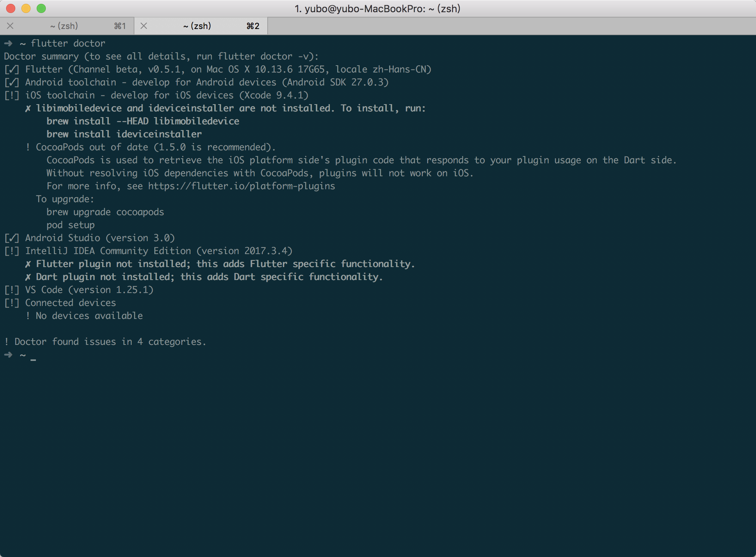Image resolution: width=756 pixels, height=557 pixels.
Task: Click the 'pod setup' line
Action: click(71, 225)
